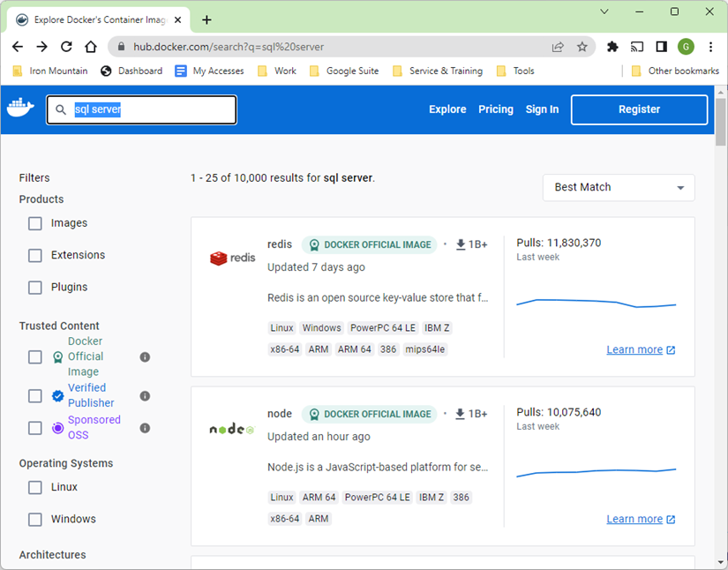Click the Docker whale logo
The image size is (728, 570).
coord(20,108)
